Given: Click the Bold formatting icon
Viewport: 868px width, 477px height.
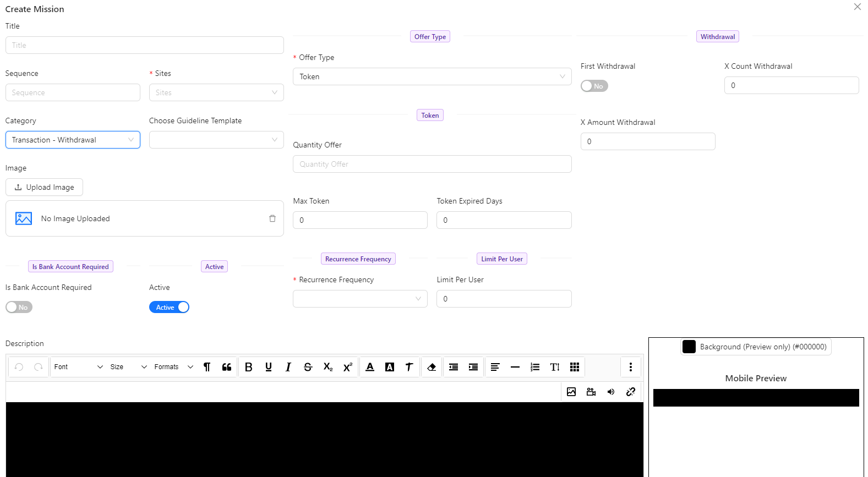Looking at the screenshot, I should pyautogui.click(x=248, y=367).
